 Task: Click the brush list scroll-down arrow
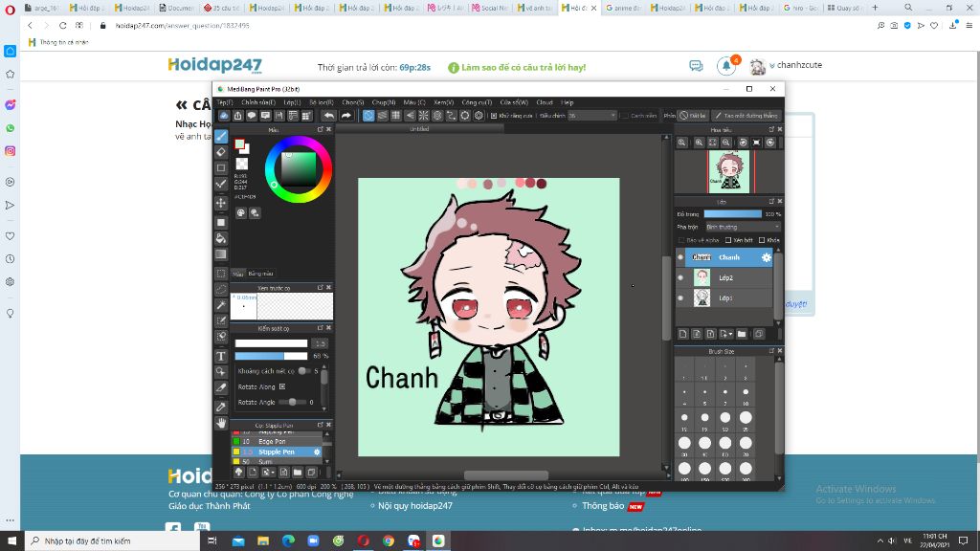tap(327, 461)
